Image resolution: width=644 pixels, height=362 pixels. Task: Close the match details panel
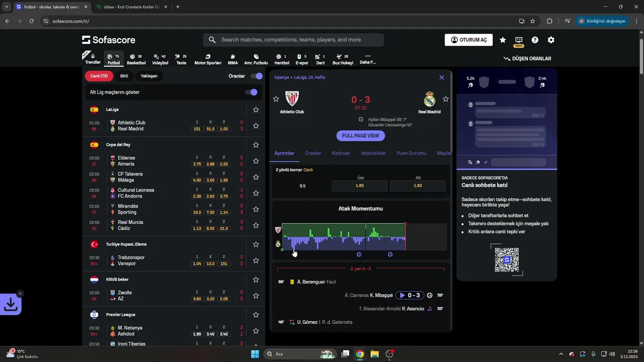click(442, 77)
